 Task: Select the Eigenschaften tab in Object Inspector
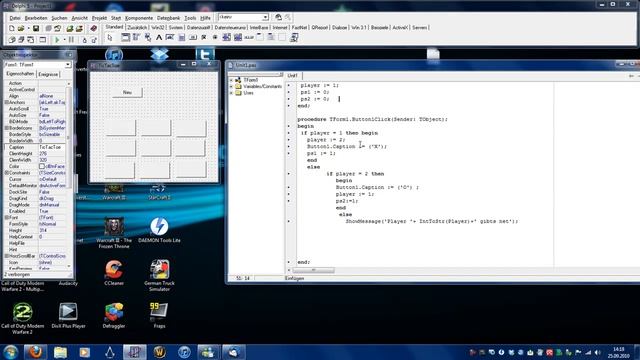pos(20,74)
